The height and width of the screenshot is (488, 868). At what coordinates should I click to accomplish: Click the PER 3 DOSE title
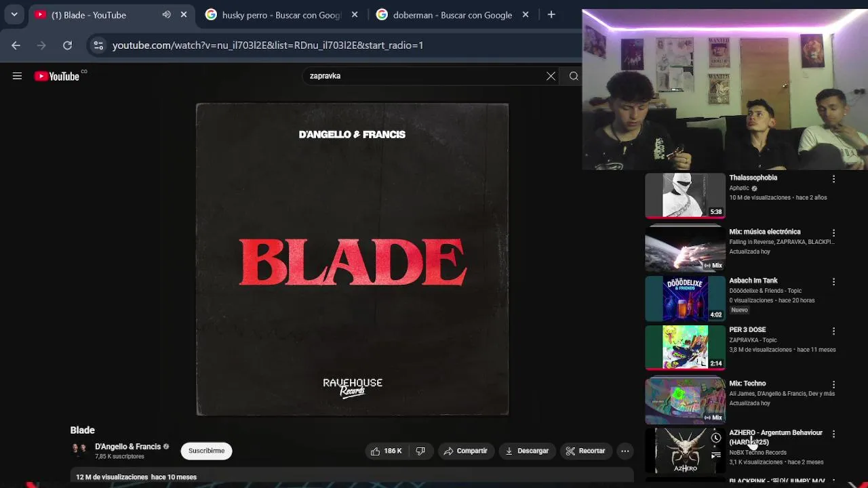[747, 329]
